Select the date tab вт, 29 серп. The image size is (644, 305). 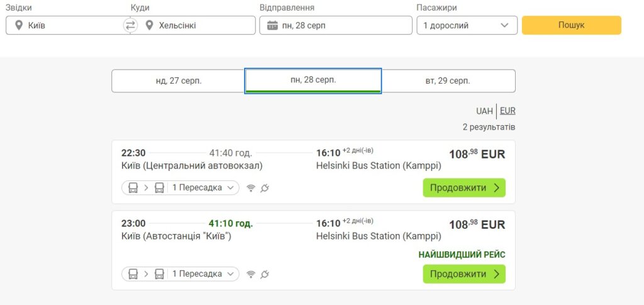[448, 80]
